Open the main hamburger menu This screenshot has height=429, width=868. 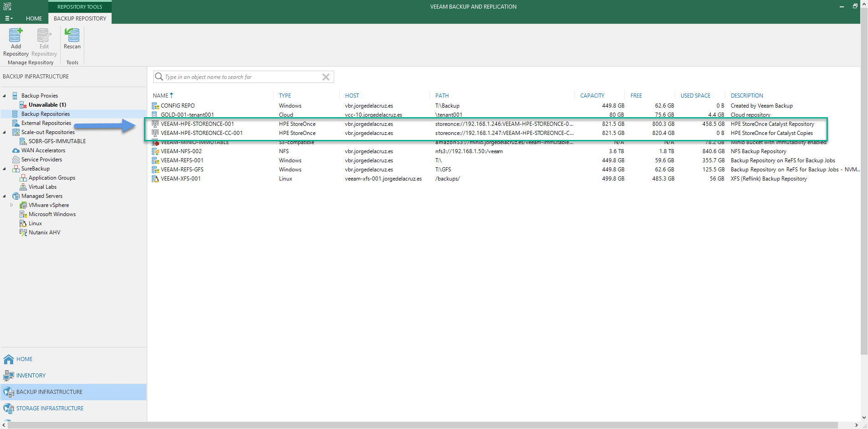(x=9, y=19)
